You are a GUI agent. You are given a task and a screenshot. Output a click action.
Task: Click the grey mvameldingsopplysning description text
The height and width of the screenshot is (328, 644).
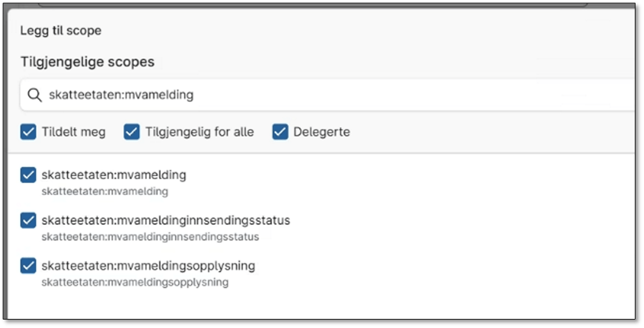135,283
